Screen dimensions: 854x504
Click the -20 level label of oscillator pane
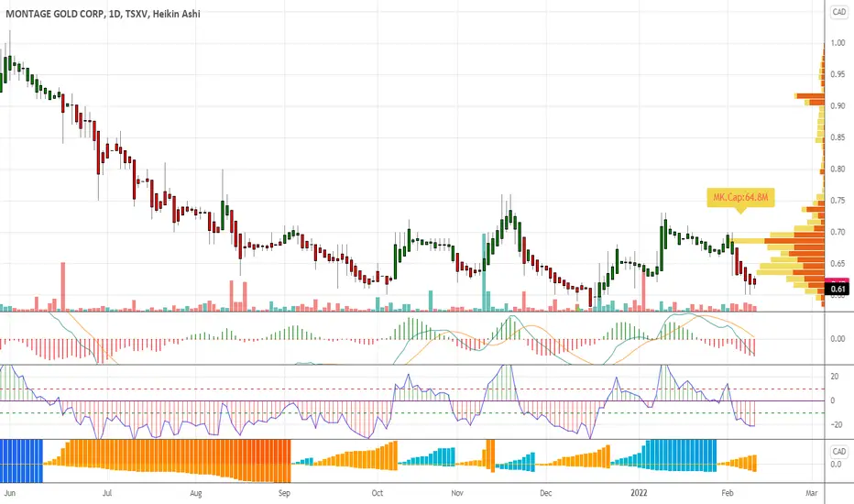[x=837, y=425]
